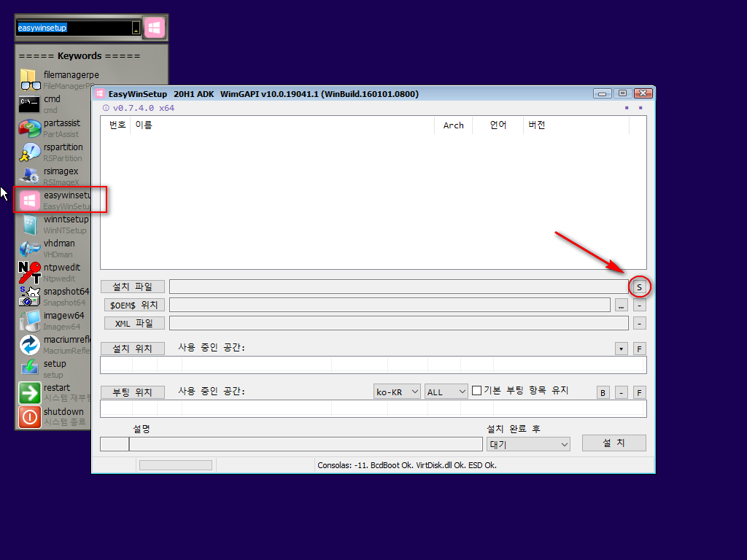747x560 pixels.
Task: Launch the imagew64 icon
Action: pos(29,321)
